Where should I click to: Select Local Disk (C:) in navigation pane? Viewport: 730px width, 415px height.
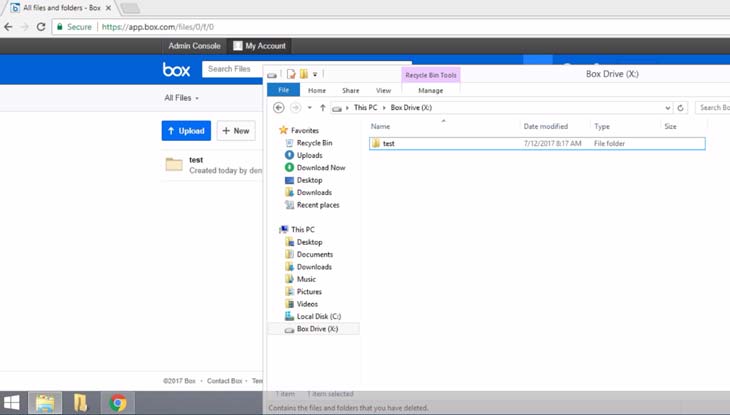coord(318,316)
